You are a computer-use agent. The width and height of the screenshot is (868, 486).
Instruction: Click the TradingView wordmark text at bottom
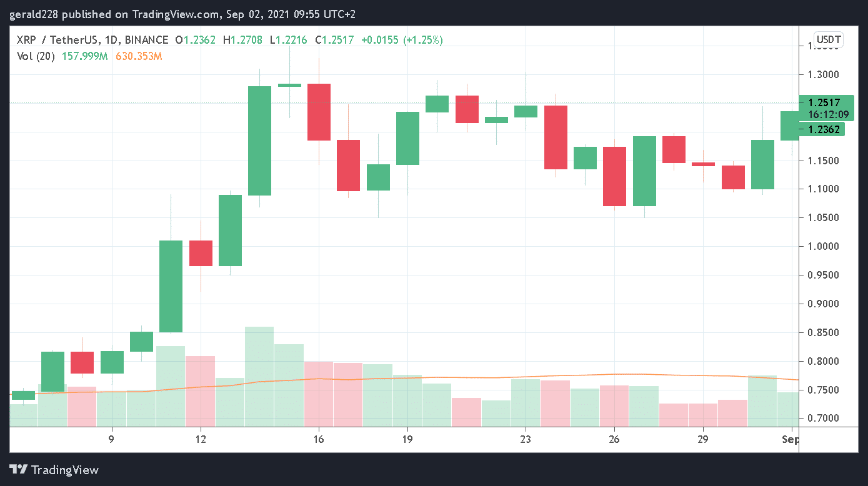click(65, 470)
